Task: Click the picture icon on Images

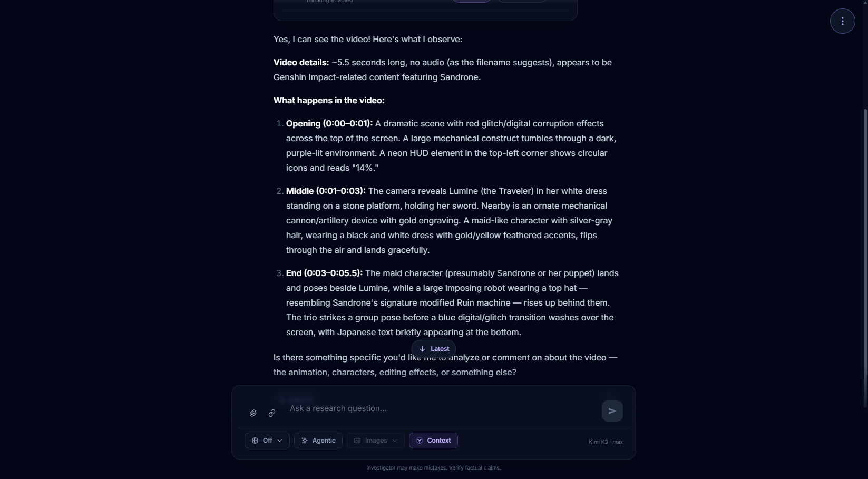Action: (x=357, y=441)
